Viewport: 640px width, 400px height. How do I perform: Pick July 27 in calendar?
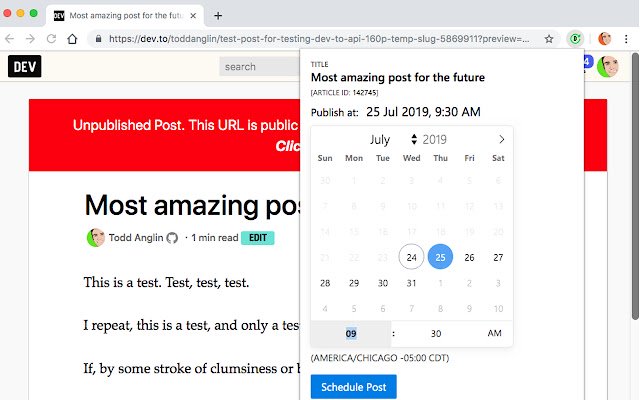tap(498, 257)
